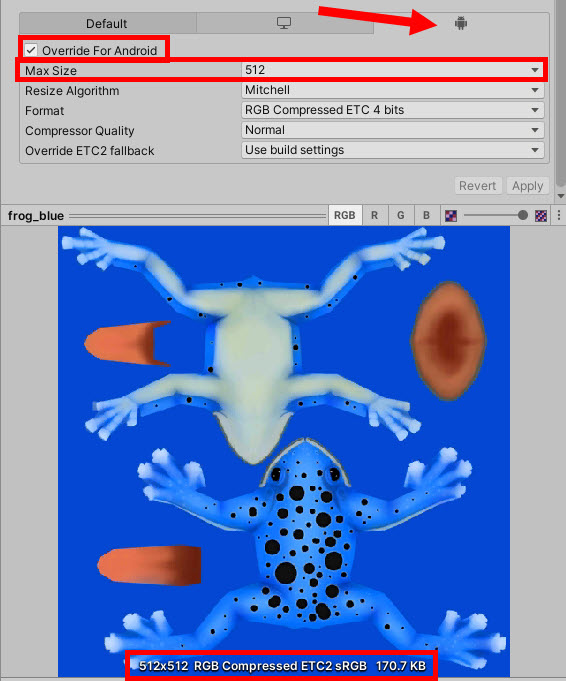Toggle the Override For Android checkbox
The width and height of the screenshot is (566, 681).
tap(31, 50)
